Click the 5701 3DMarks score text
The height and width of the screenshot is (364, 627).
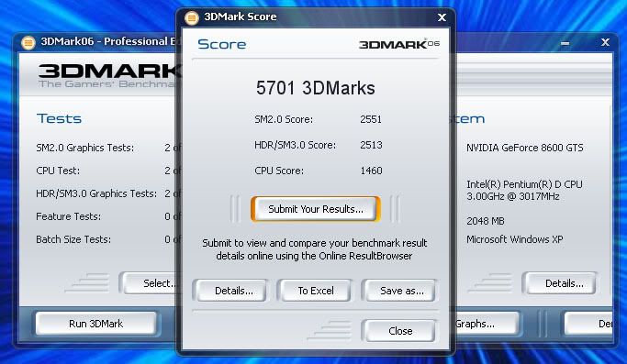(x=316, y=88)
